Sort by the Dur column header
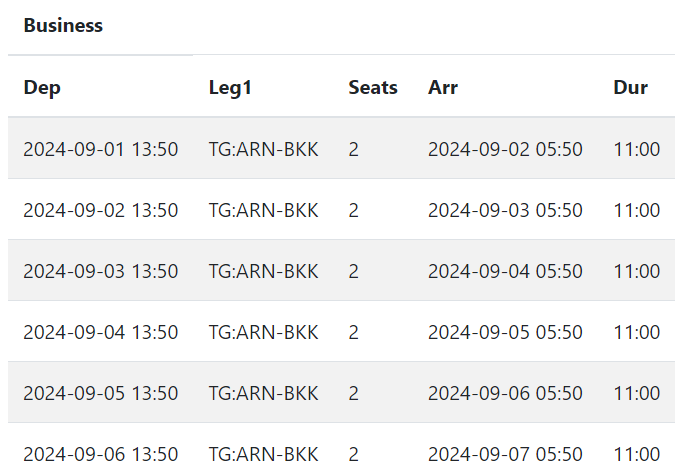This screenshot has height=474, width=682. coord(630,87)
